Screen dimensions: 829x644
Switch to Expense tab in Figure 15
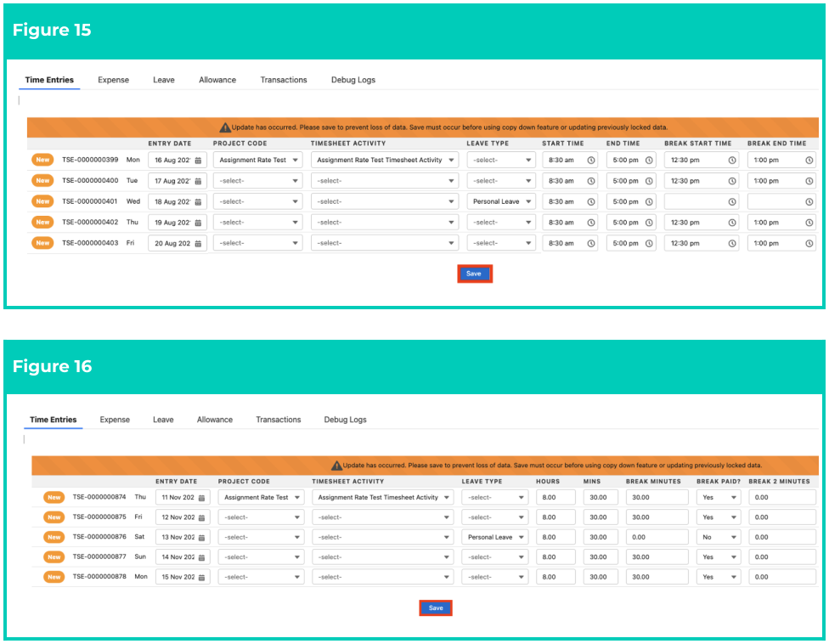pos(113,80)
